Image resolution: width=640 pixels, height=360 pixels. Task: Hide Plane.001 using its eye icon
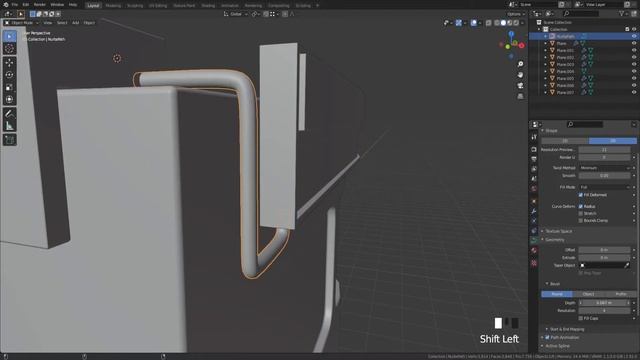tap(634, 50)
